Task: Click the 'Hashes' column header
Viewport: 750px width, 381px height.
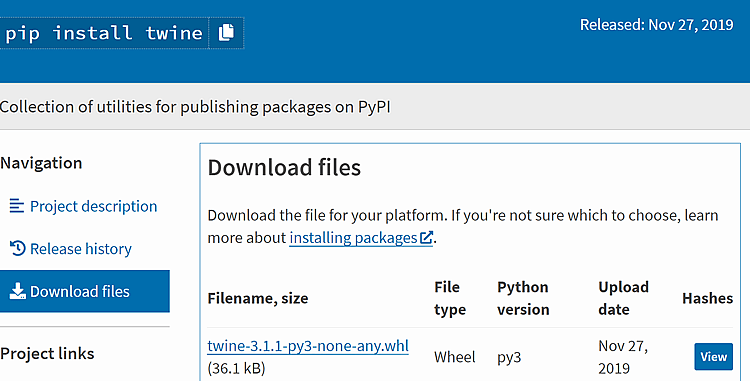Action: [707, 298]
